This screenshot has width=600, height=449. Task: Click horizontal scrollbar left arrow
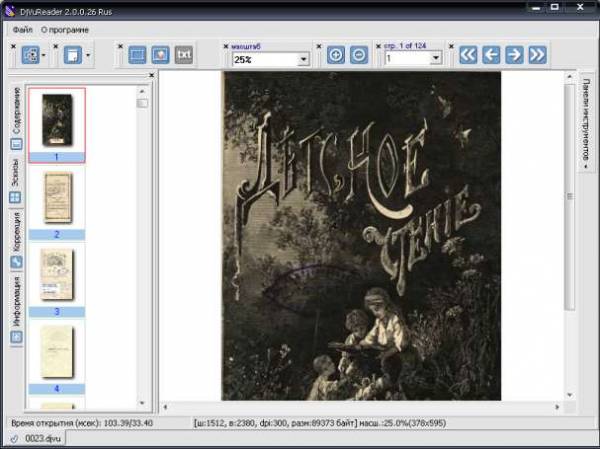(x=165, y=407)
